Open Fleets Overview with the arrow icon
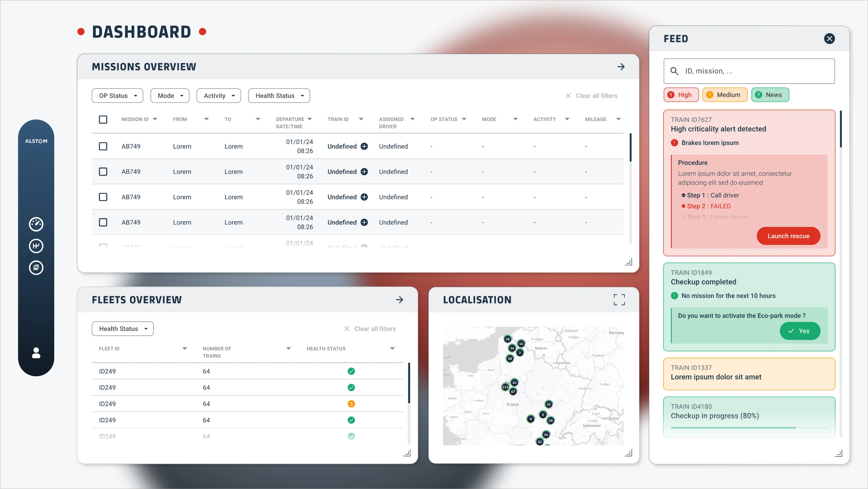The width and height of the screenshot is (868, 489). pos(400,300)
